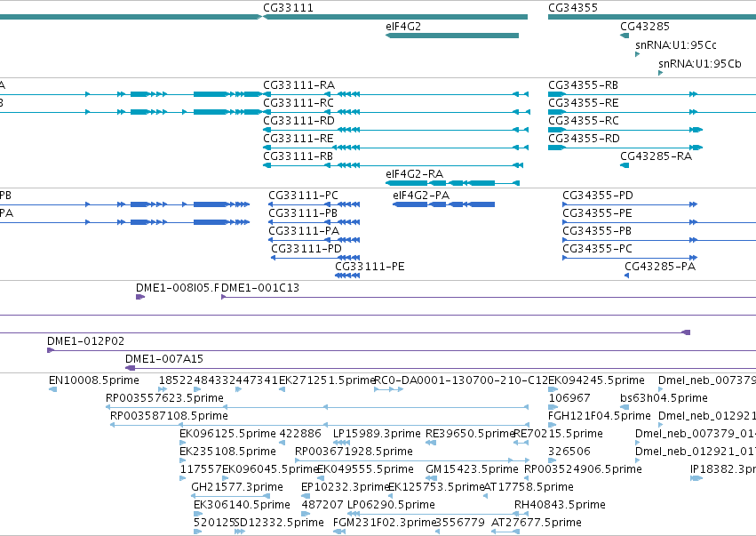The height and width of the screenshot is (536, 756).
Task: Click EST RP003557623.5prime label
Action: (x=165, y=398)
